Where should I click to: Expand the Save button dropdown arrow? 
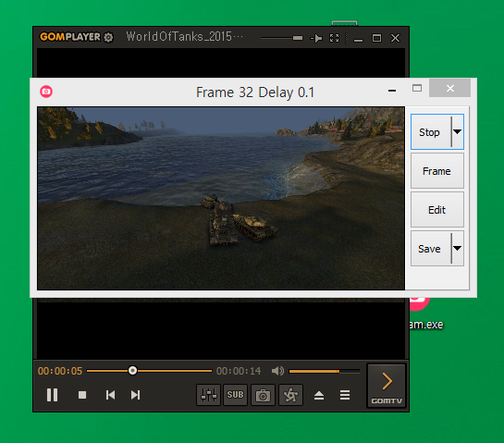pos(458,248)
